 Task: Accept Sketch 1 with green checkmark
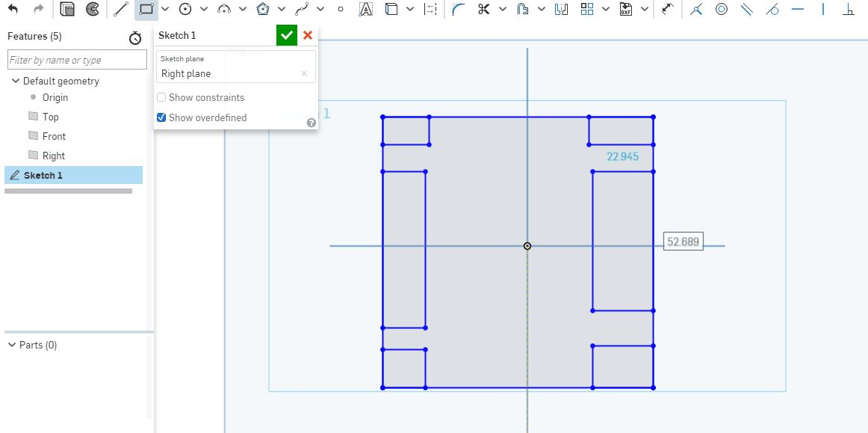287,35
